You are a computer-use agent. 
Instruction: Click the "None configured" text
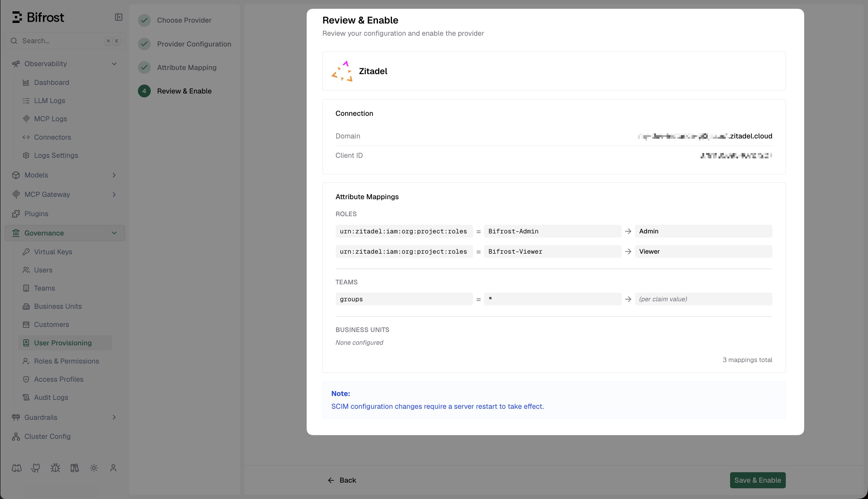359,342
